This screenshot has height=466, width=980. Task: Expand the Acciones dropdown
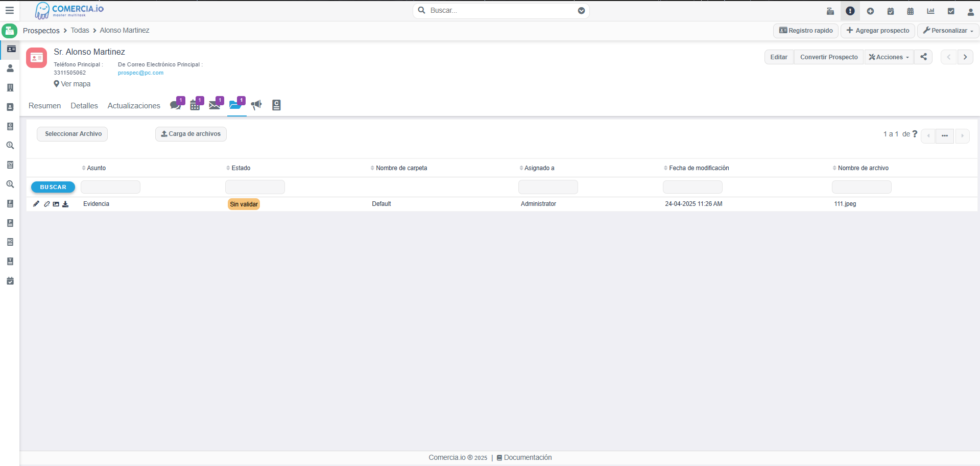coord(889,57)
